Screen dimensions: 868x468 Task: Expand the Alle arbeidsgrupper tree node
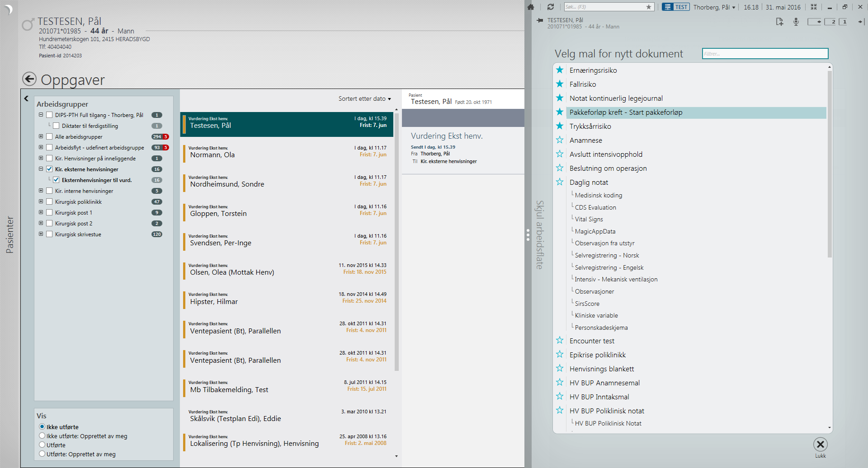tap(41, 136)
